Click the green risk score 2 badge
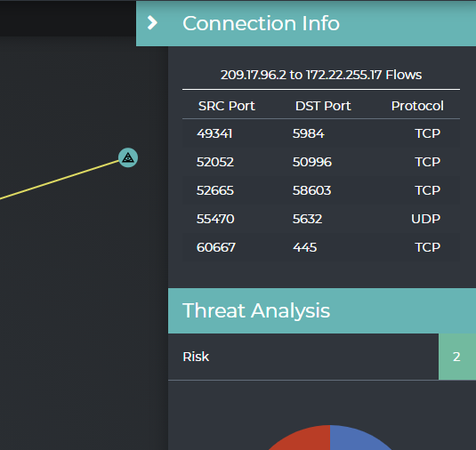 (457, 357)
